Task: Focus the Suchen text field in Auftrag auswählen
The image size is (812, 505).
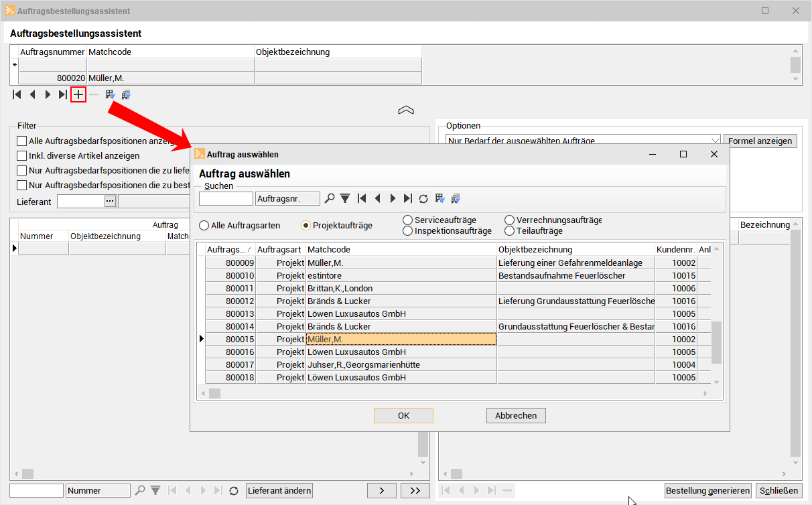Action: click(226, 198)
